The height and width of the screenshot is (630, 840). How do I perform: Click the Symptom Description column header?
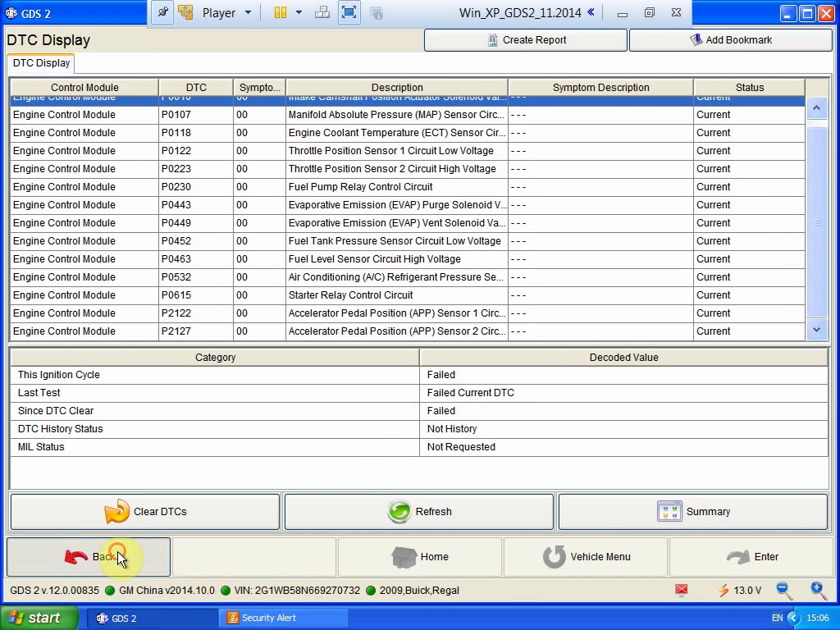(600, 87)
